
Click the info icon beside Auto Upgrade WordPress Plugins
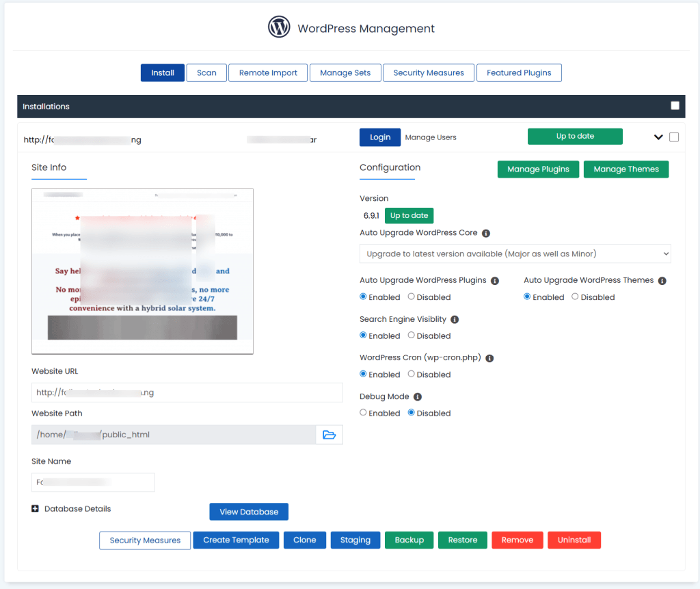pos(496,280)
